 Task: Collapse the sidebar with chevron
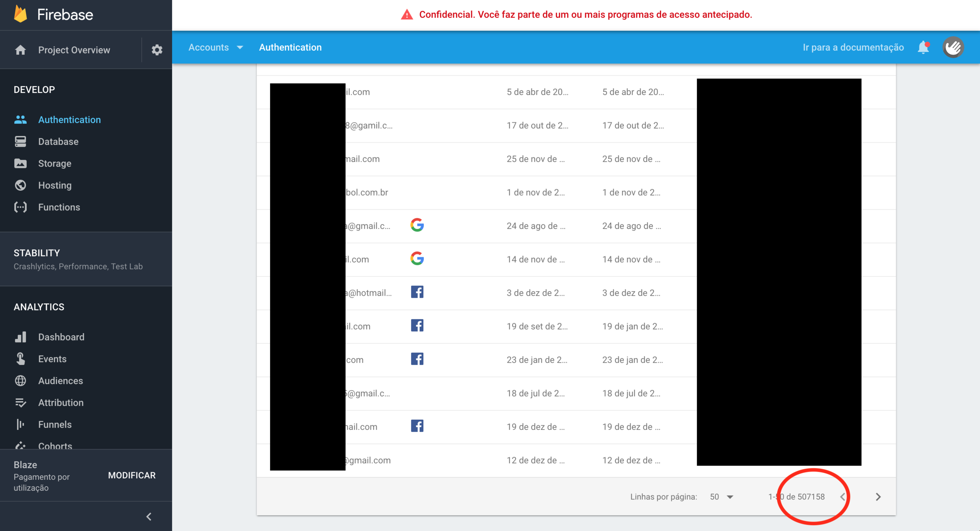click(149, 516)
